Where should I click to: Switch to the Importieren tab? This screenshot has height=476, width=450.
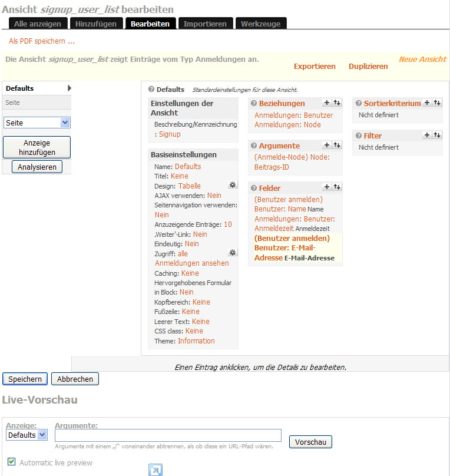204,24
